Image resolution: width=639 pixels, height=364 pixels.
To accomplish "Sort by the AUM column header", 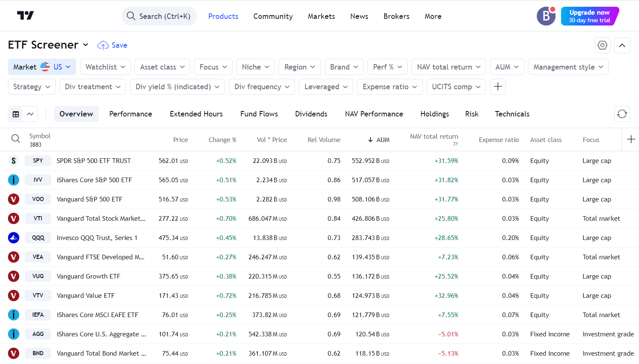I will click(379, 140).
